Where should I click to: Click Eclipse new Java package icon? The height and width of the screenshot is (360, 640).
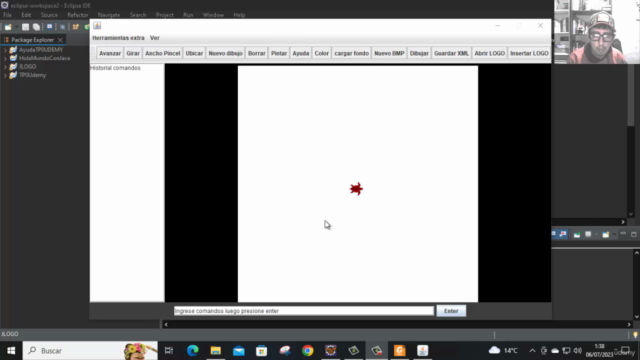(x=76, y=27)
